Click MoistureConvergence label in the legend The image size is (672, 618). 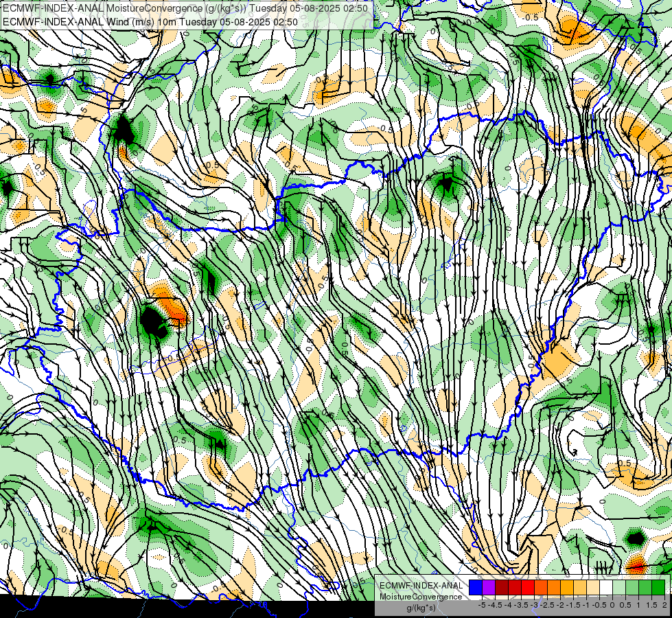421,597
